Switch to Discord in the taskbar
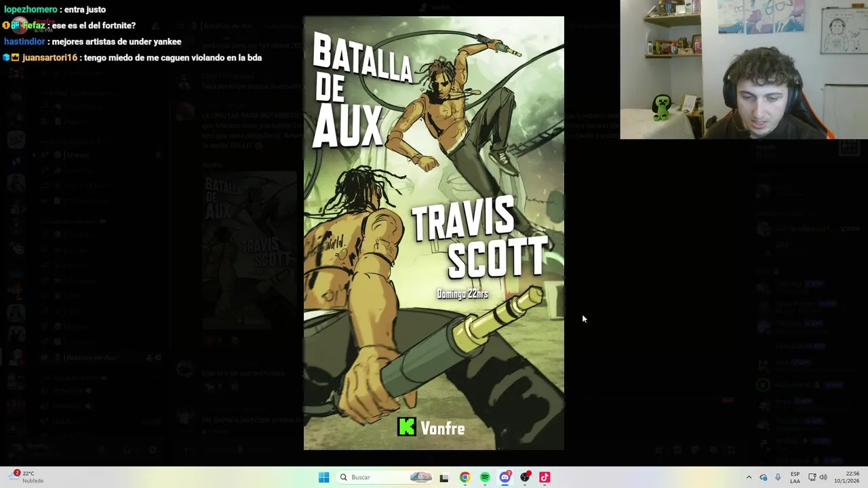The width and height of the screenshot is (868, 488). (x=505, y=477)
